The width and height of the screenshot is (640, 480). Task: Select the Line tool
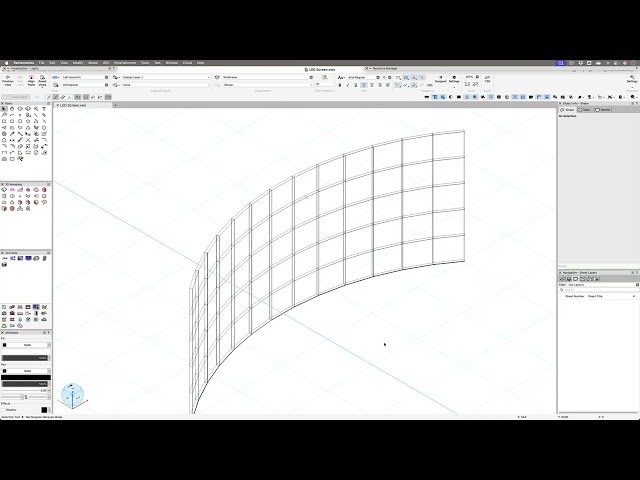[36, 115]
